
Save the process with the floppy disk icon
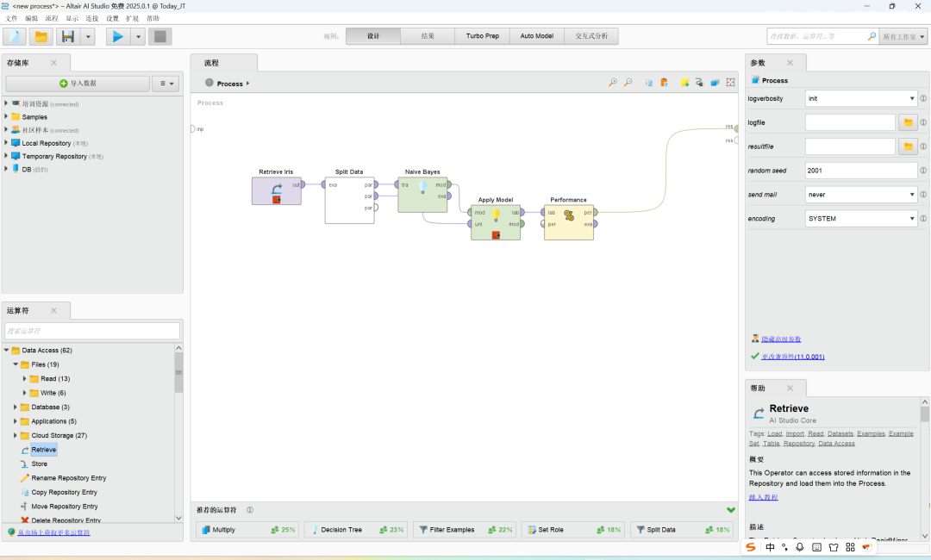68,37
